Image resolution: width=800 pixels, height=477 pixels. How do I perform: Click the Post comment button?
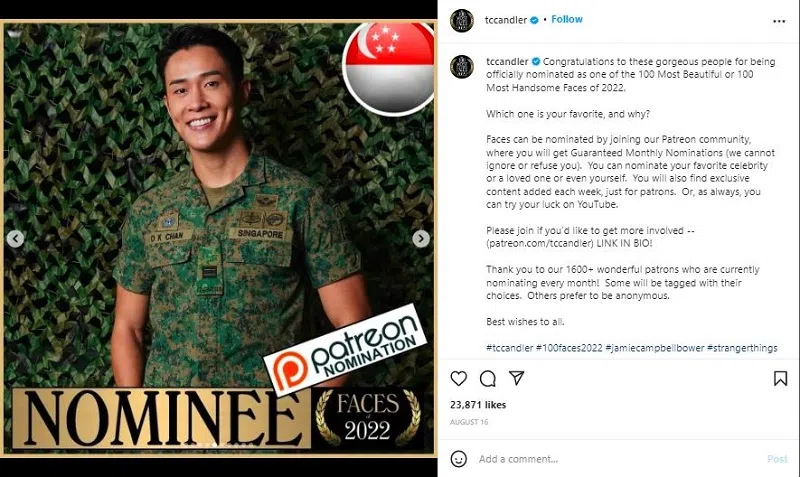pyautogui.click(x=777, y=459)
